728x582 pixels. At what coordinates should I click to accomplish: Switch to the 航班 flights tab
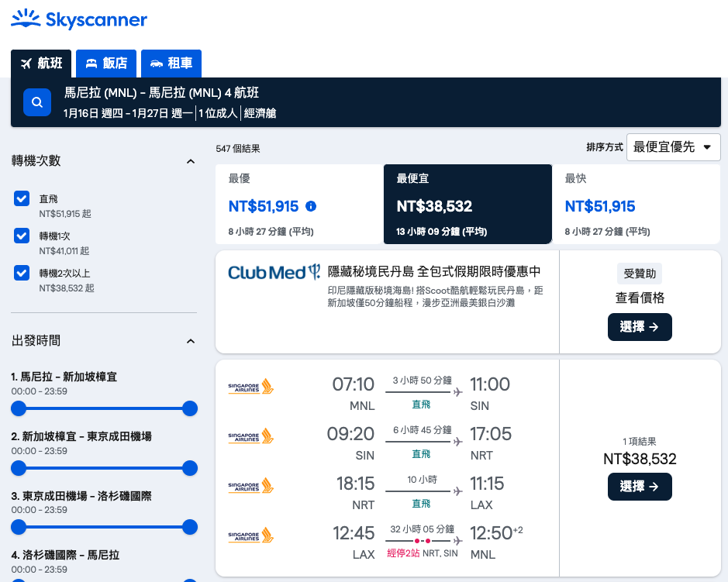41,64
